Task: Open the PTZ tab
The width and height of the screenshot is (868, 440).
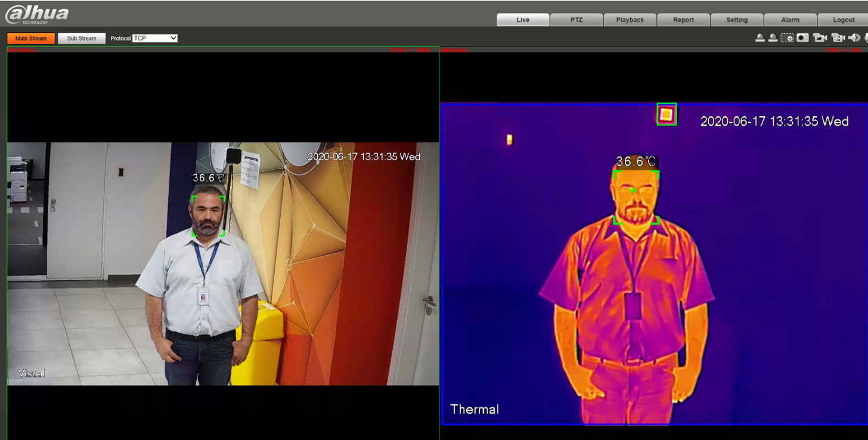Action: (x=576, y=20)
